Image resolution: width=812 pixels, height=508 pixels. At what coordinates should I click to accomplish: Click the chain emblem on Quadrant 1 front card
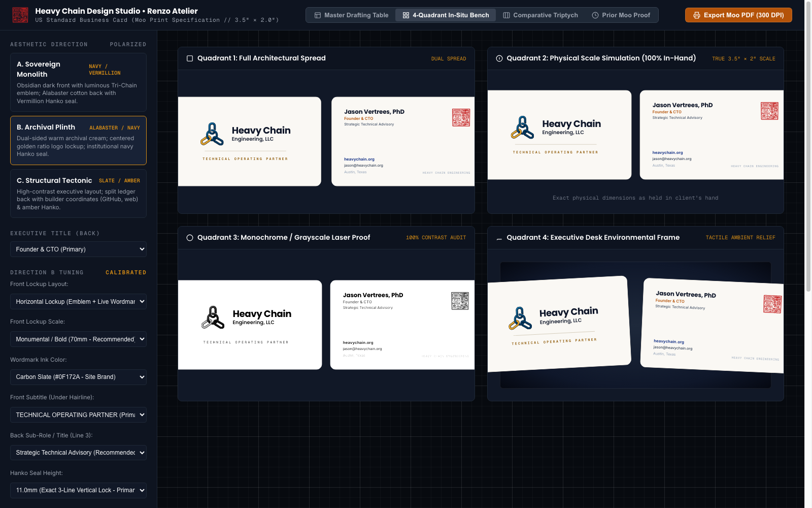(x=212, y=135)
